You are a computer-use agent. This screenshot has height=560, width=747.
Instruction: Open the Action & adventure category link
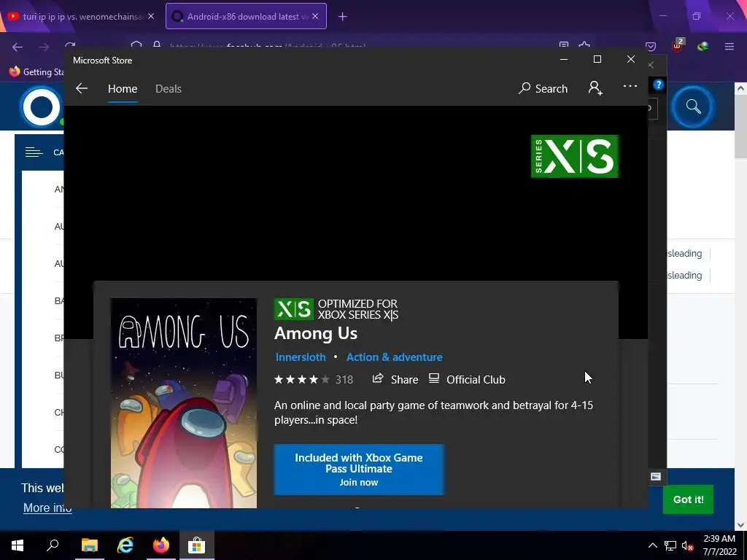[x=394, y=357]
